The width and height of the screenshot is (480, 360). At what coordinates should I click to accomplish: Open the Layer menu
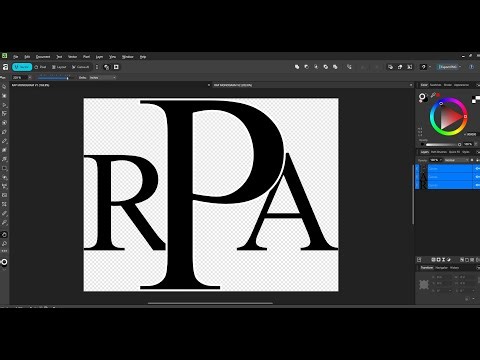click(x=99, y=57)
